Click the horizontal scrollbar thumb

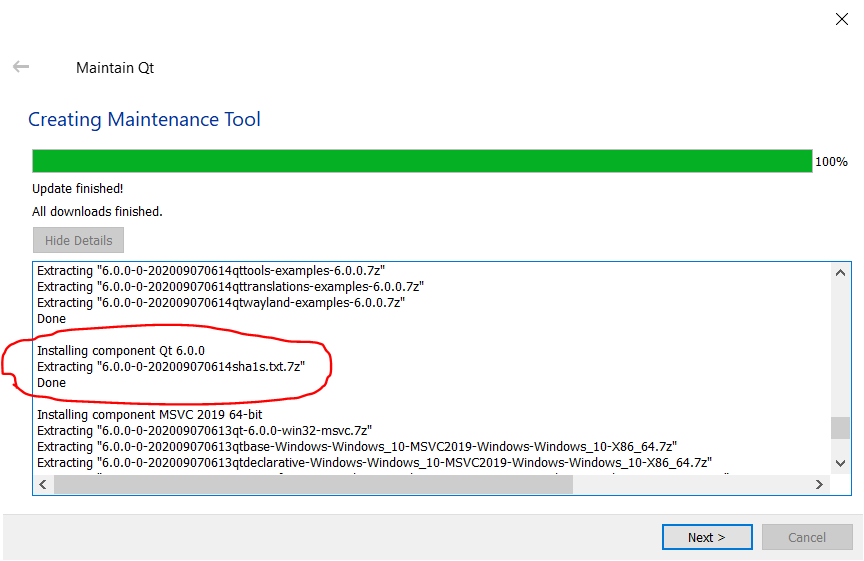[x=313, y=484]
